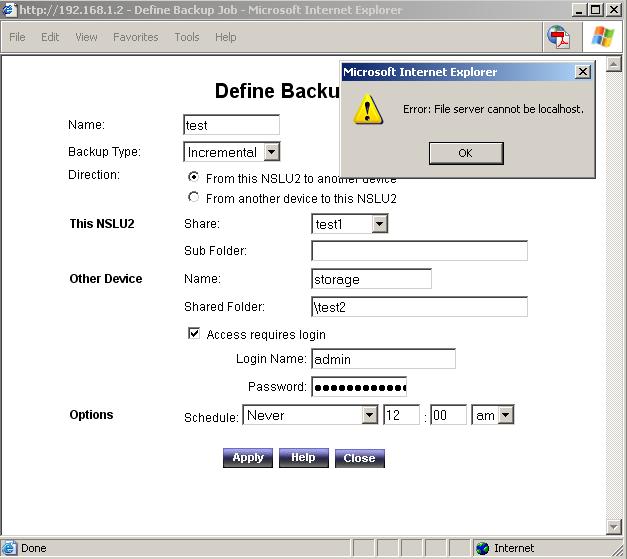
Task: Open the Help menu in menu bar
Action: pos(226,37)
